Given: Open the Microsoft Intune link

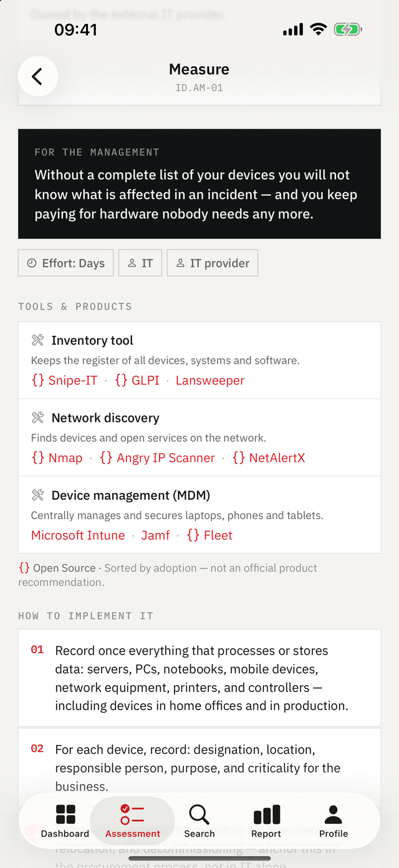Looking at the screenshot, I should [x=78, y=535].
